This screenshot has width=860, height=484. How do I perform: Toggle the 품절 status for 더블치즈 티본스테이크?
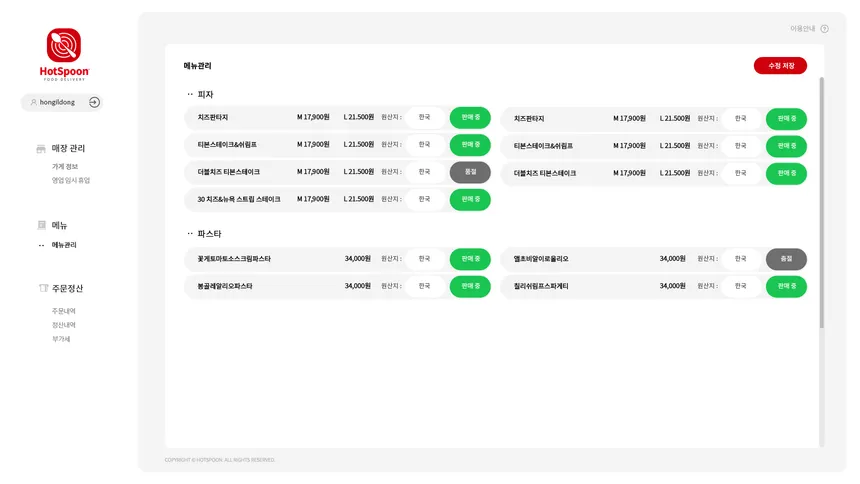point(470,172)
